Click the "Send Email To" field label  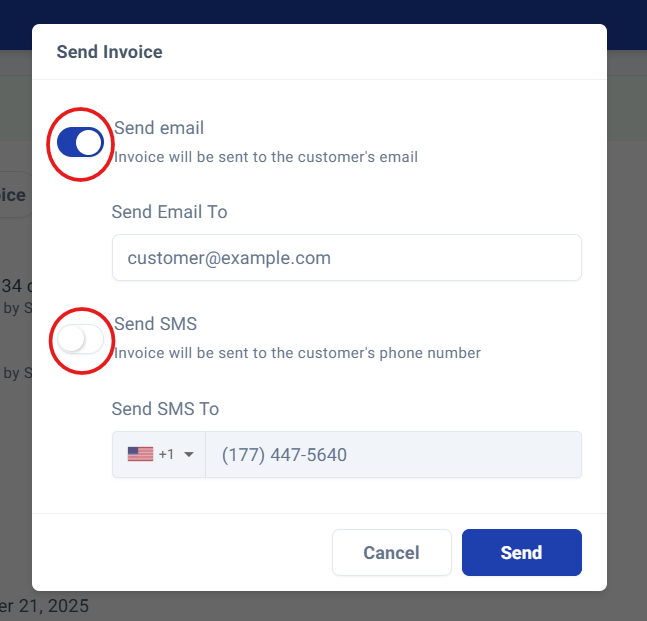tap(170, 212)
